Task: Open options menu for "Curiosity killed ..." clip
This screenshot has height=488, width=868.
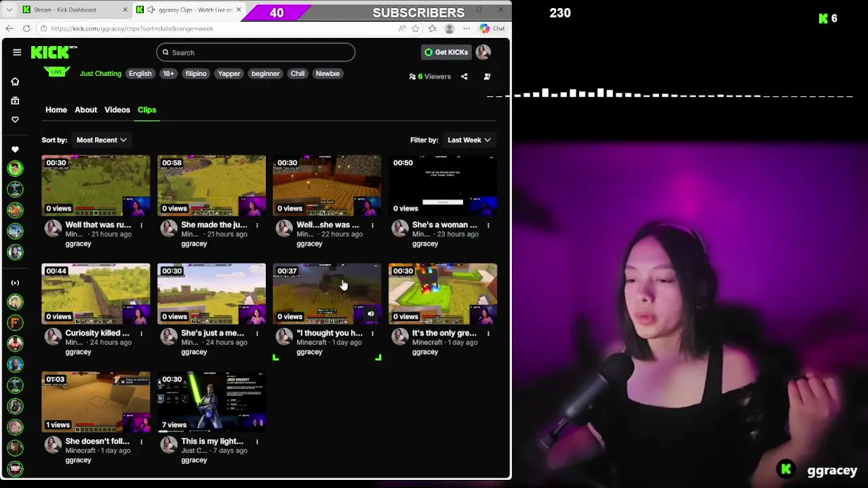Action: [x=141, y=333]
